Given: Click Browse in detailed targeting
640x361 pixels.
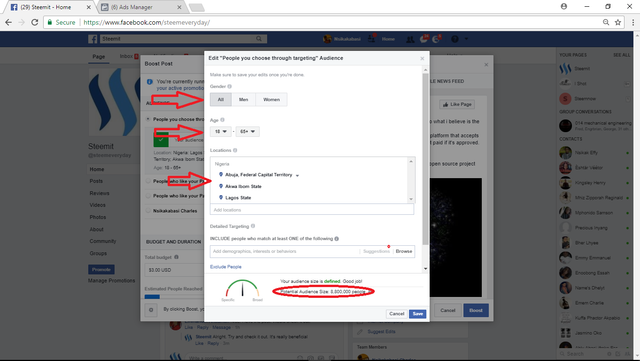Looking at the screenshot, I should click(x=404, y=251).
